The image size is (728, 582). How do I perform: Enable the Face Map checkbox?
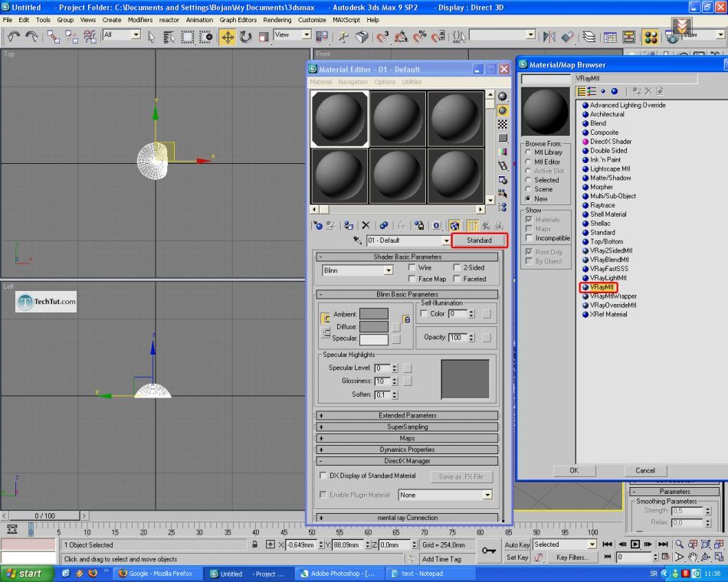click(x=412, y=279)
